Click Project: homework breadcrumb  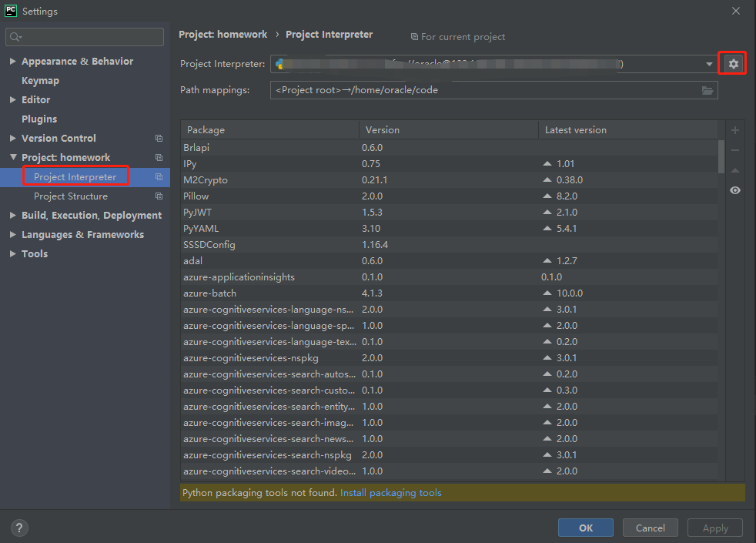point(222,34)
